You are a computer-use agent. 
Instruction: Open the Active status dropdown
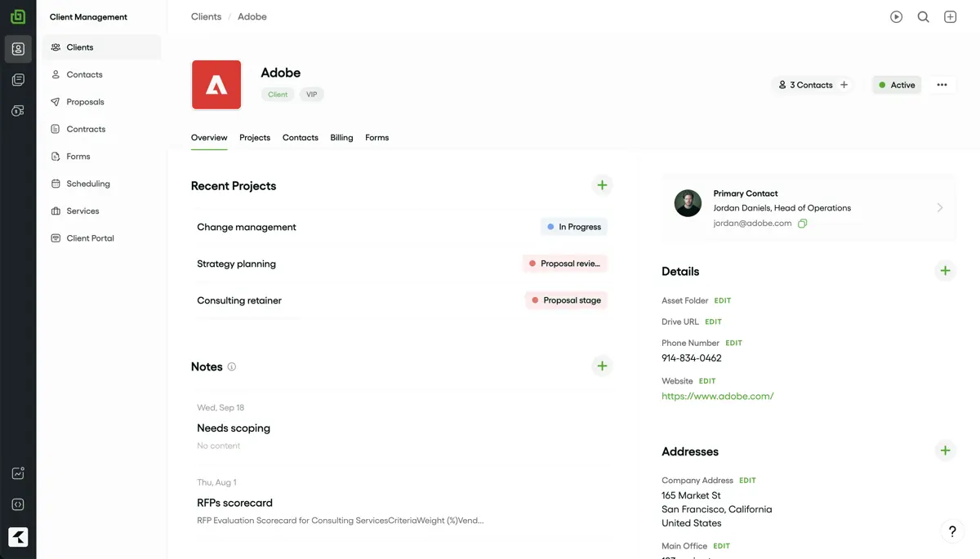pyautogui.click(x=897, y=85)
